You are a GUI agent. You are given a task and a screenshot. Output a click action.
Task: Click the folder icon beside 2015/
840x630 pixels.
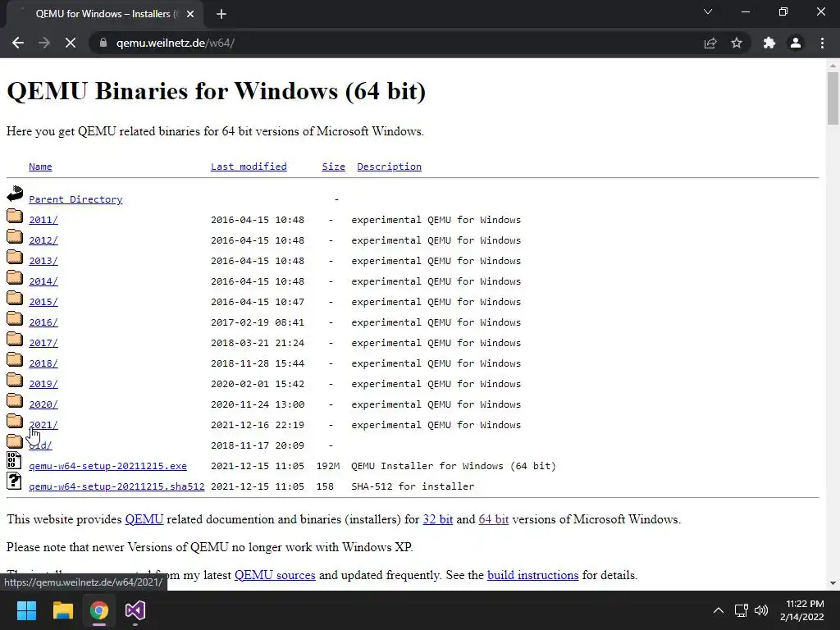pos(15,298)
